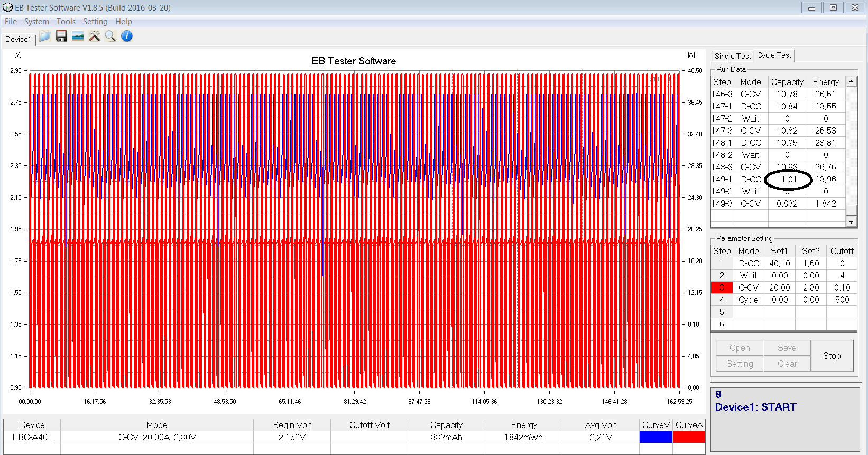Click Set1 value 40,10 for D-CC step
This screenshot has height=455, width=868.
pyautogui.click(x=780, y=263)
